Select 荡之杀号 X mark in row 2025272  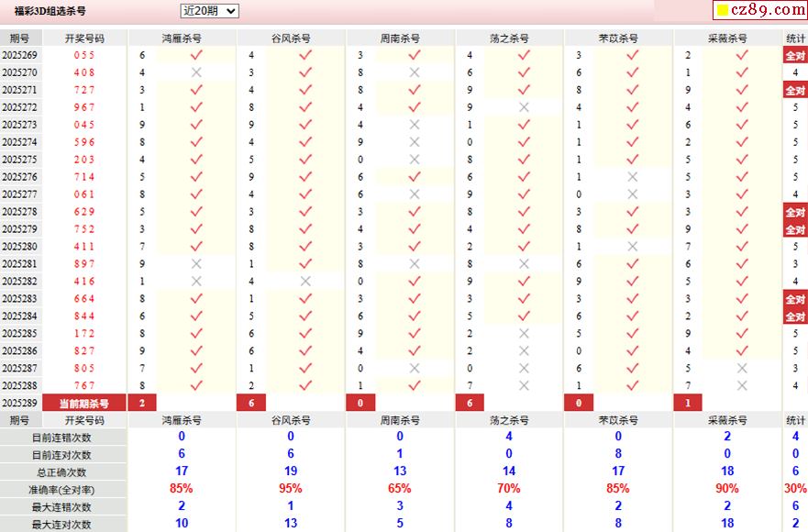pos(524,107)
